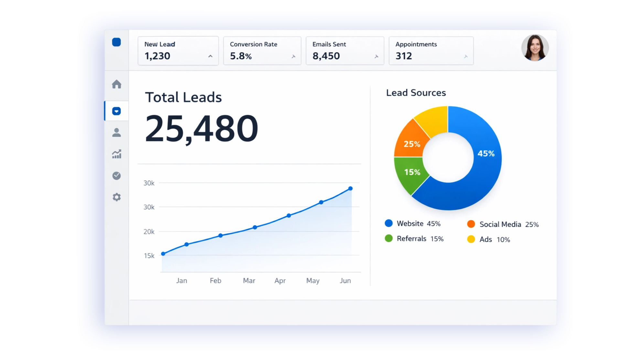Open Conversion Rate card arrow
This screenshot has height=362, width=644.
pyautogui.click(x=294, y=57)
